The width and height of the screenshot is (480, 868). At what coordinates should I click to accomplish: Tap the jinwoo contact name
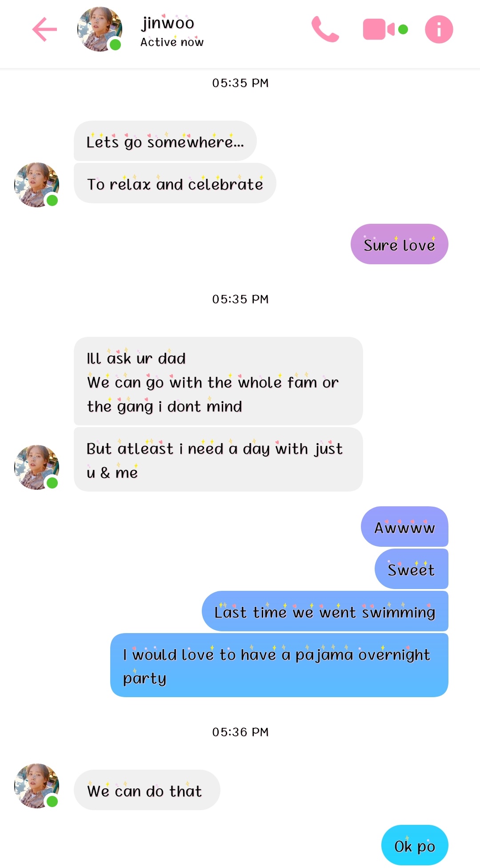168,23
